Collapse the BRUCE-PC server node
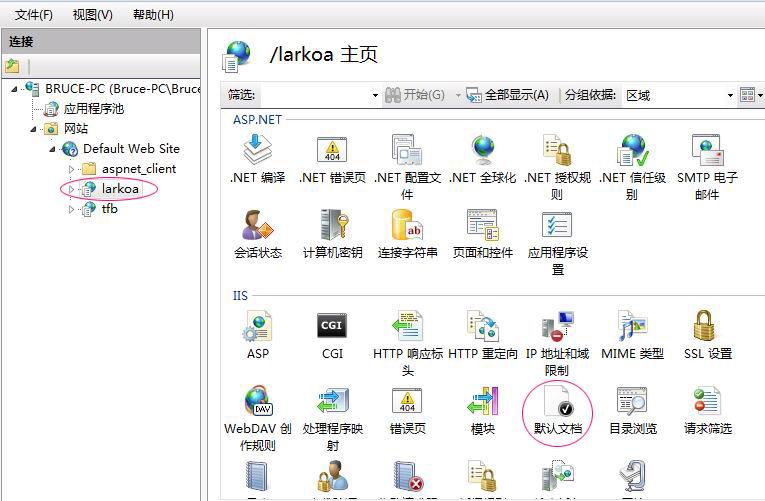765x501 pixels. point(14,89)
